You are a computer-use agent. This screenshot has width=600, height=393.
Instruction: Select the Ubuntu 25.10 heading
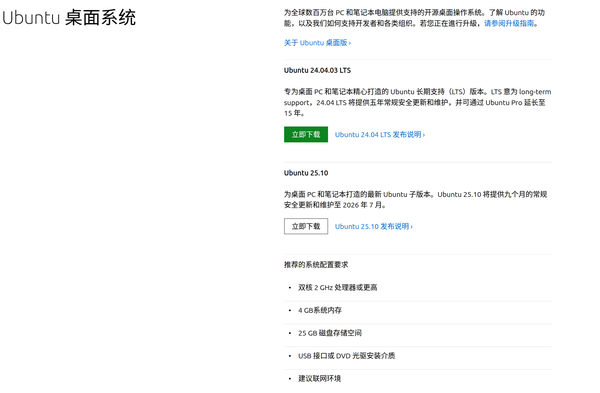point(306,173)
